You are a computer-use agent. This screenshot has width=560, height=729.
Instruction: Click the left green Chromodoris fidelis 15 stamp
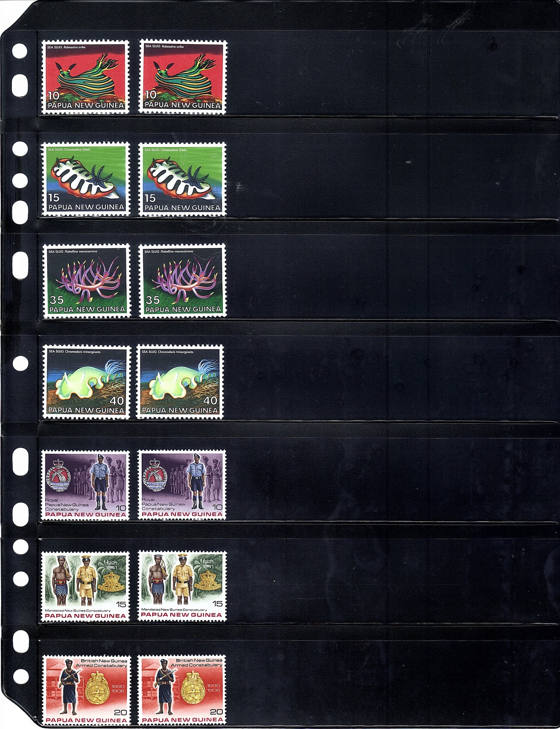86,179
